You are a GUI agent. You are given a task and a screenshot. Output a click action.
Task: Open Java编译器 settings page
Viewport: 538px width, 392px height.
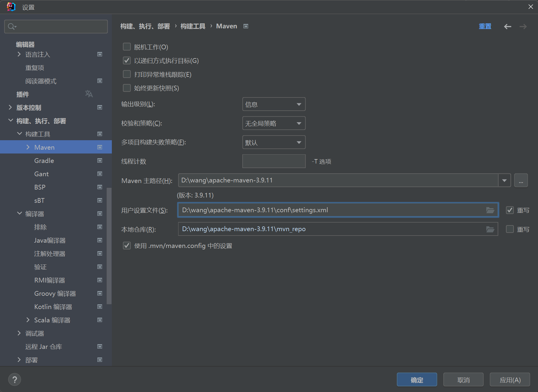[x=50, y=240]
